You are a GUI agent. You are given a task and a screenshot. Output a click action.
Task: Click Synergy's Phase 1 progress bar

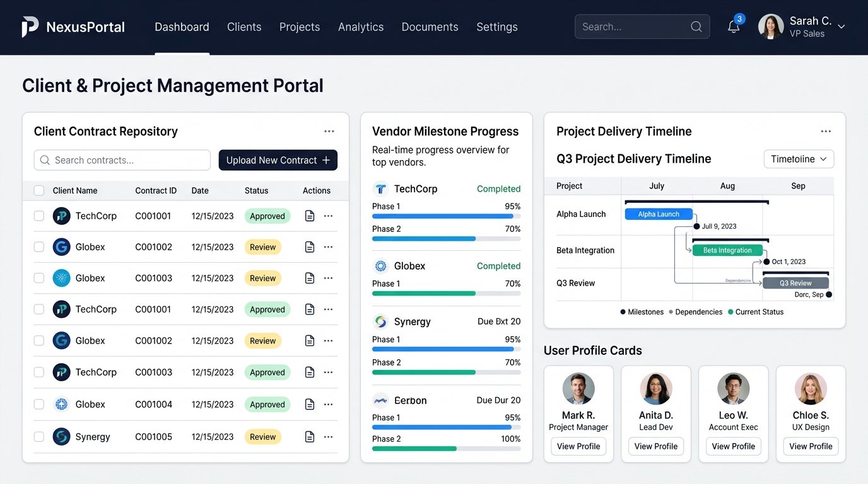447,349
